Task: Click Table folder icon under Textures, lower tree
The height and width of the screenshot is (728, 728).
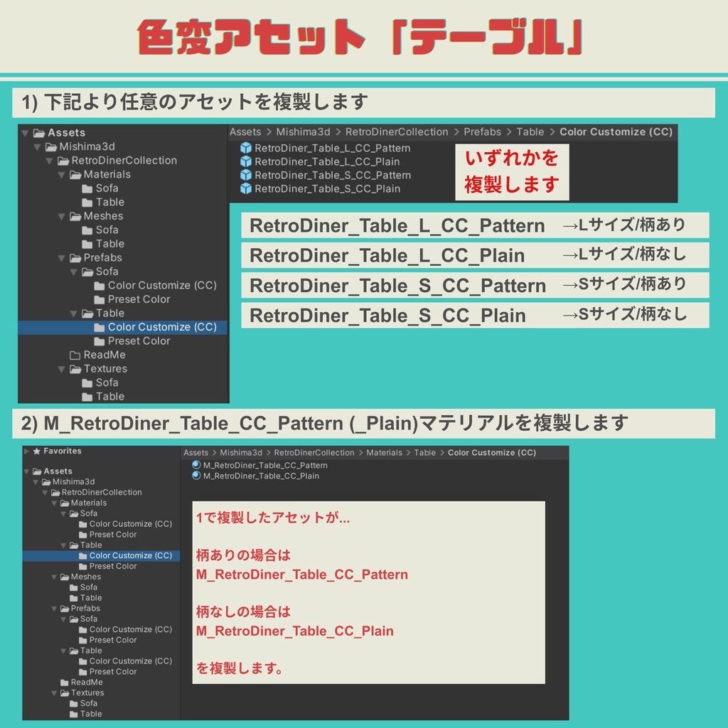Action: point(74,714)
